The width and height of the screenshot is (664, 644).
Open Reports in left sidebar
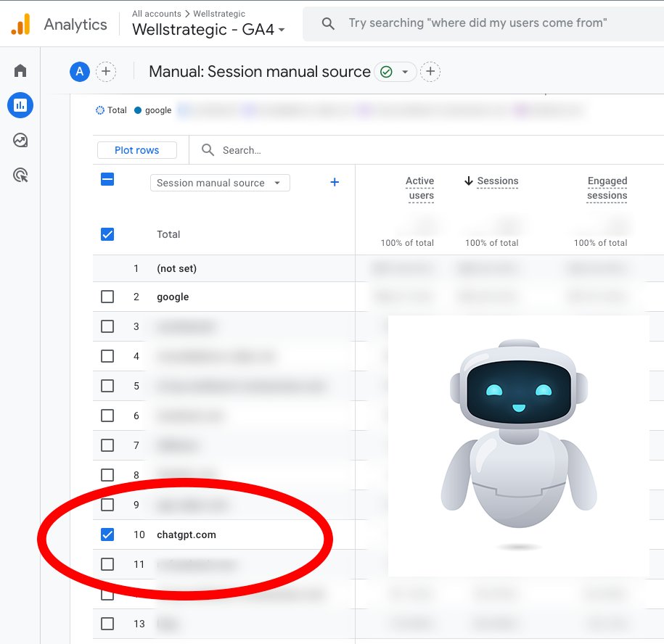point(20,105)
